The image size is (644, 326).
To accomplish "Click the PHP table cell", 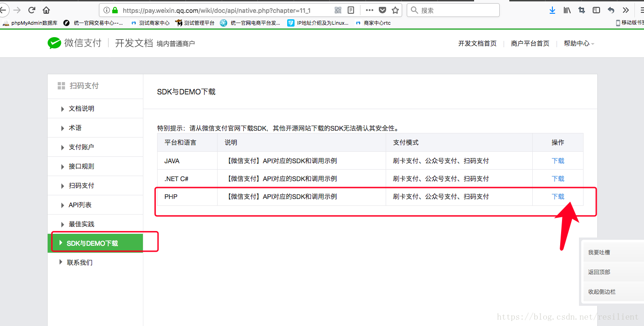I will (187, 197).
